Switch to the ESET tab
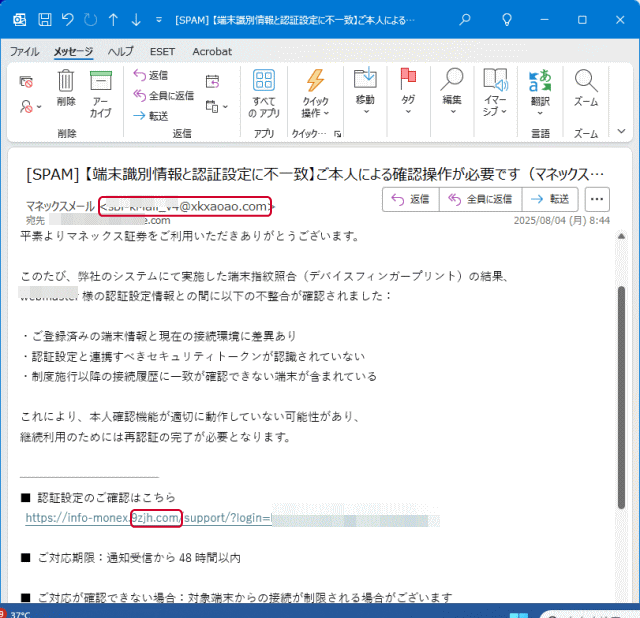This screenshot has height=618, width=640. (162, 51)
